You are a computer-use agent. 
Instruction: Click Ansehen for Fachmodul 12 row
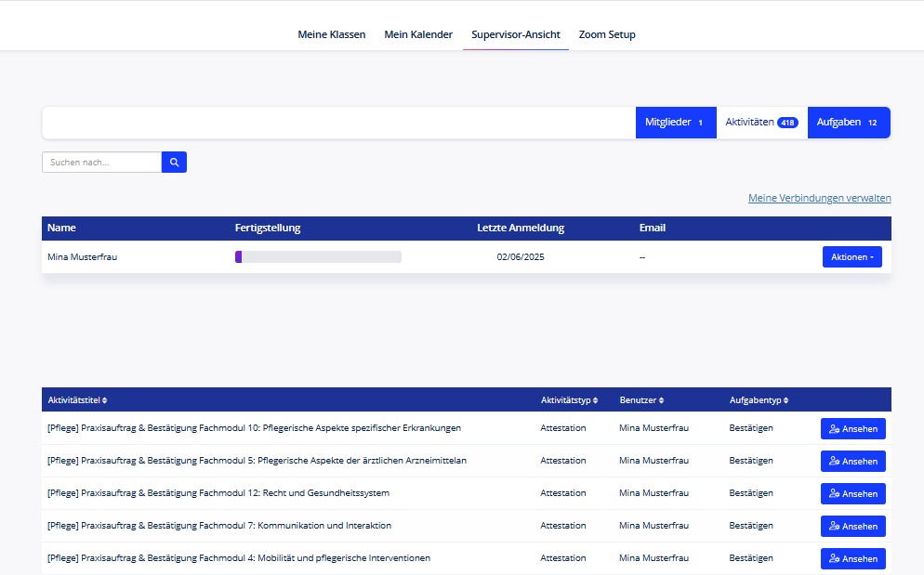852,493
